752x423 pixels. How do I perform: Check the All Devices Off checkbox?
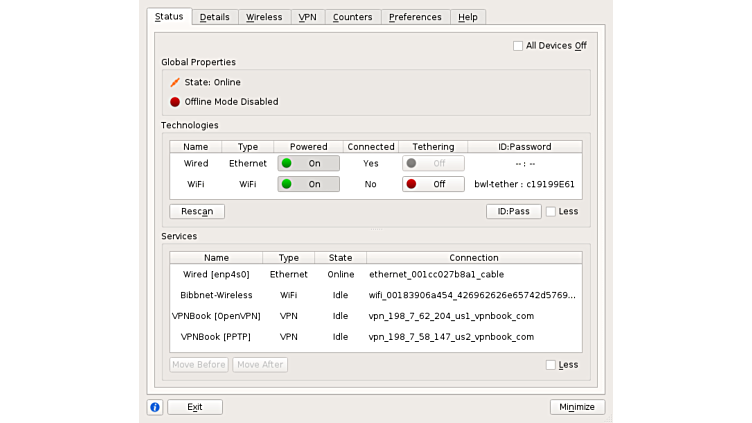tap(518, 46)
